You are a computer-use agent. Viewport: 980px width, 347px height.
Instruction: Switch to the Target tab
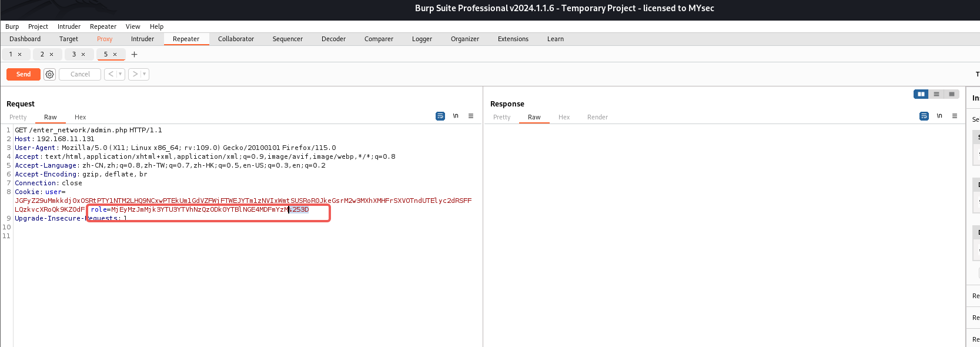point(69,39)
